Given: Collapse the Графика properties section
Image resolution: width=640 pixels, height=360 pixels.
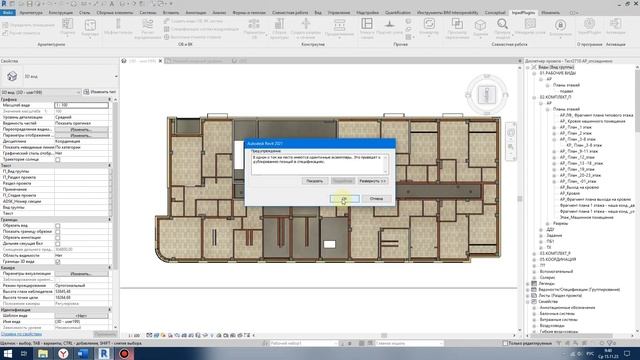Looking at the screenshot, I should click(x=109, y=99).
